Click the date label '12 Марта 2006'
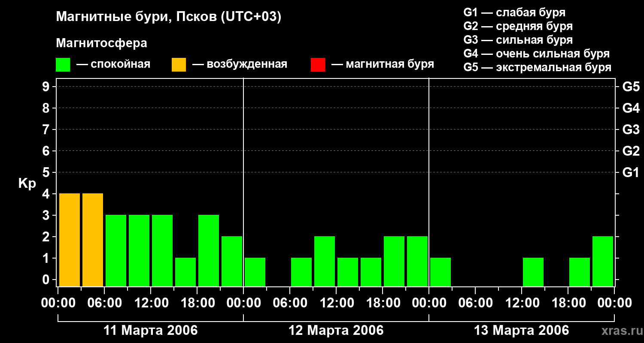Image resolution: width=644 pixels, height=343 pixels. coord(336,331)
